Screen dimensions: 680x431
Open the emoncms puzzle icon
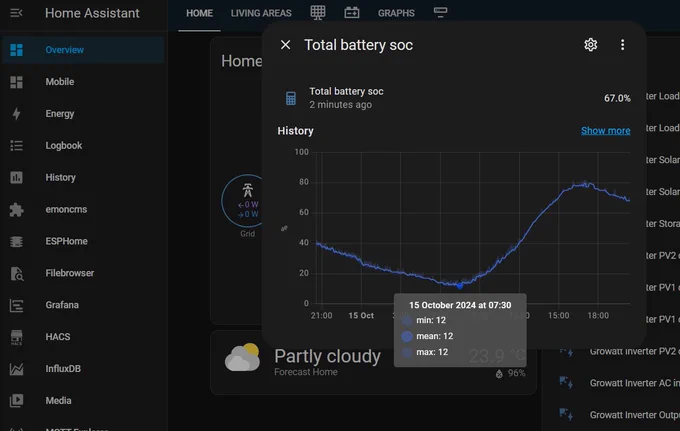(16, 209)
